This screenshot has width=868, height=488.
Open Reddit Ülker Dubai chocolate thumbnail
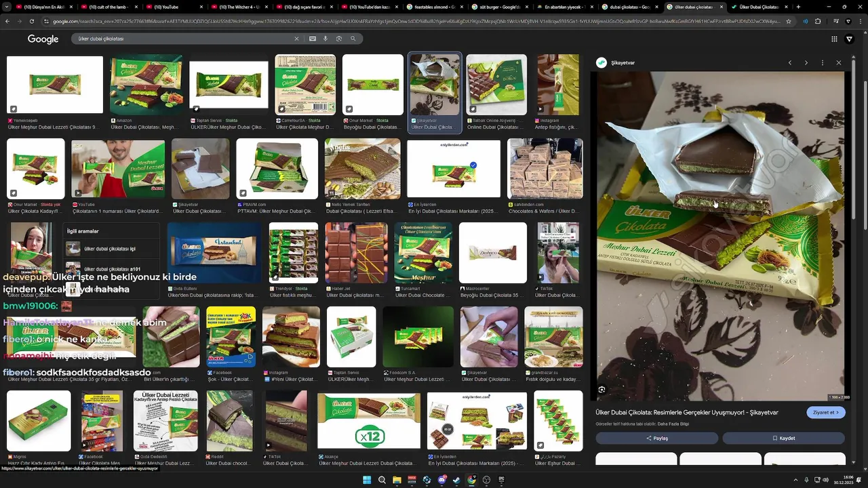[230, 420]
